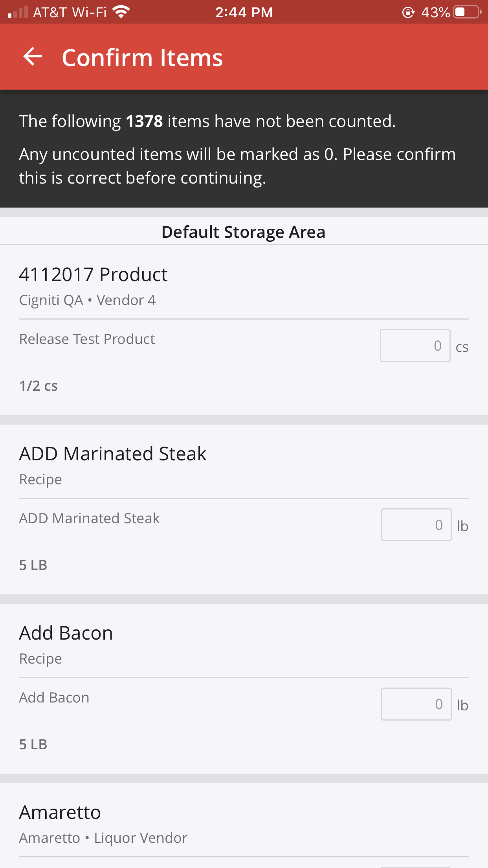Open the 4112017 Product item
The height and width of the screenshot is (868, 488).
[x=94, y=274]
